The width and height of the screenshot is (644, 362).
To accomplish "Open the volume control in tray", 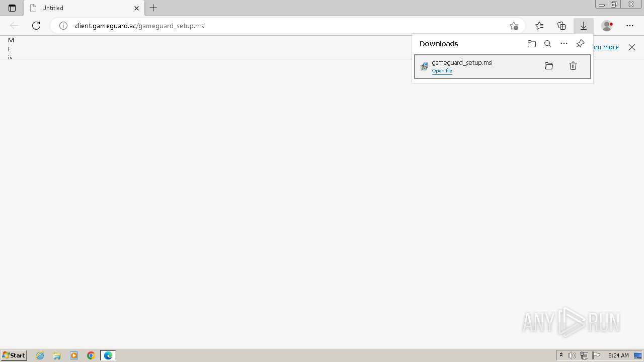I will (x=572, y=355).
